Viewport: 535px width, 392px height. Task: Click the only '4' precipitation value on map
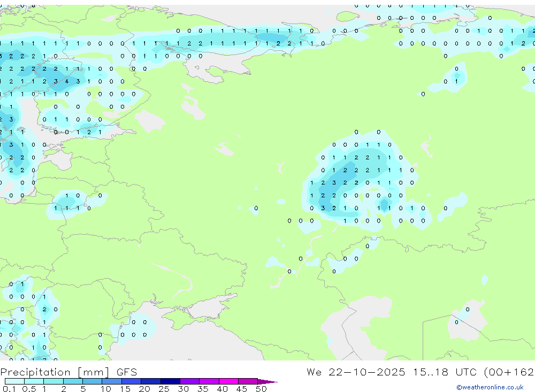tap(67, 81)
